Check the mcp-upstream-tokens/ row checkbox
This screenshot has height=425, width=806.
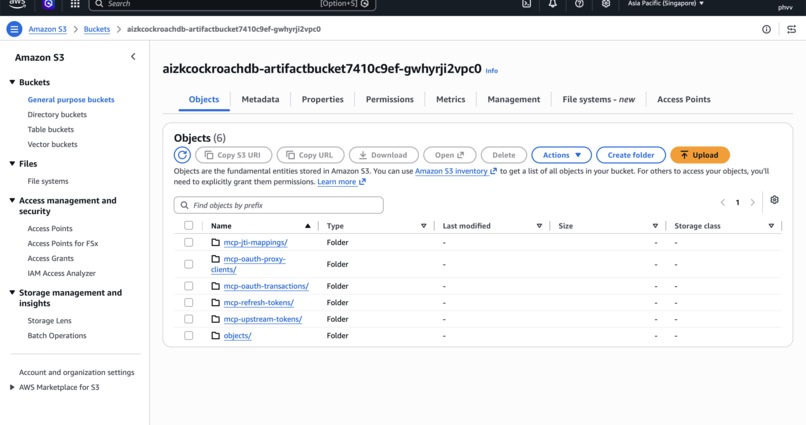click(x=189, y=319)
